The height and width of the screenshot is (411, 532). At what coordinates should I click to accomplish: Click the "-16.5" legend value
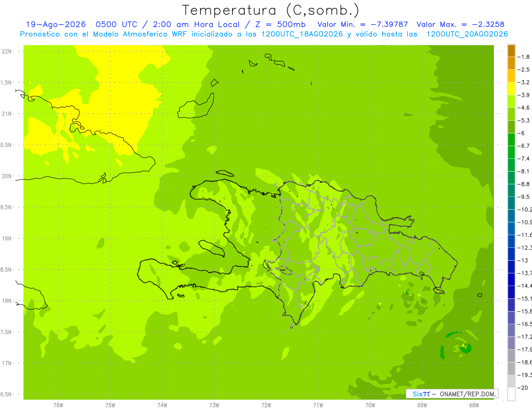pos(525,324)
